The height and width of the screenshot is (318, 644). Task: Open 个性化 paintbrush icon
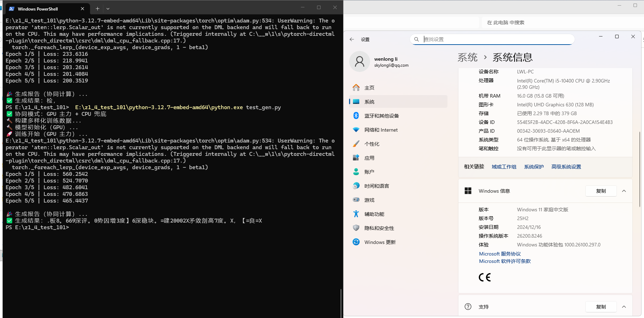tap(356, 144)
